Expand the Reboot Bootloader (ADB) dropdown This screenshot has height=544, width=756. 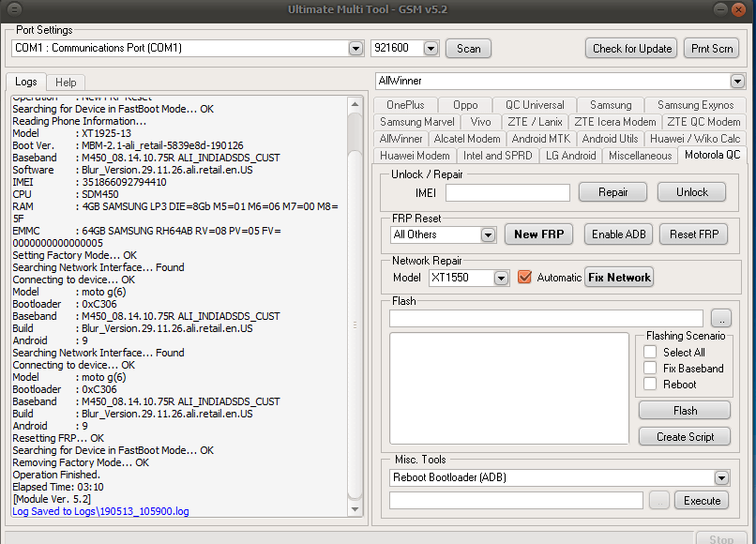tap(721, 478)
